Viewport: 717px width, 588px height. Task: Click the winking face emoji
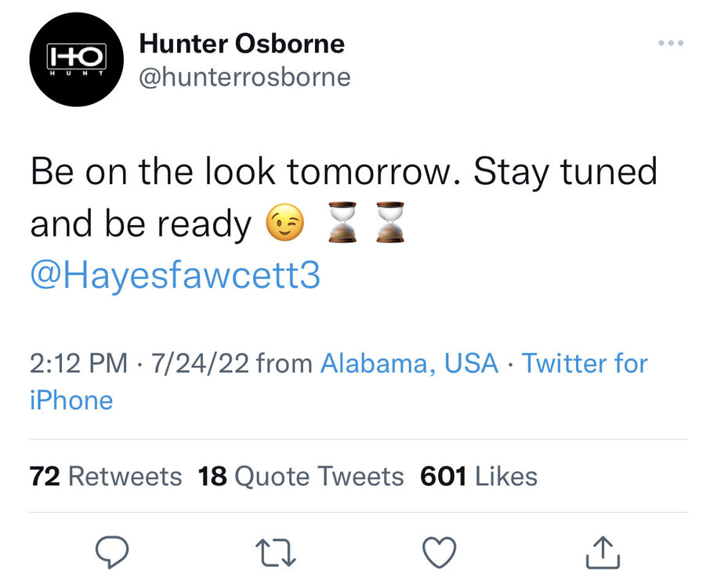pyautogui.click(x=285, y=224)
